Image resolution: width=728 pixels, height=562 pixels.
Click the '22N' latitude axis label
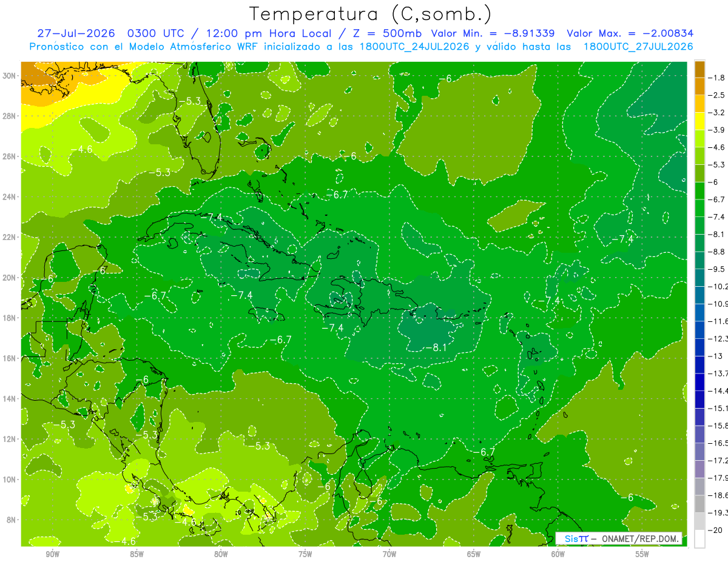10,237
